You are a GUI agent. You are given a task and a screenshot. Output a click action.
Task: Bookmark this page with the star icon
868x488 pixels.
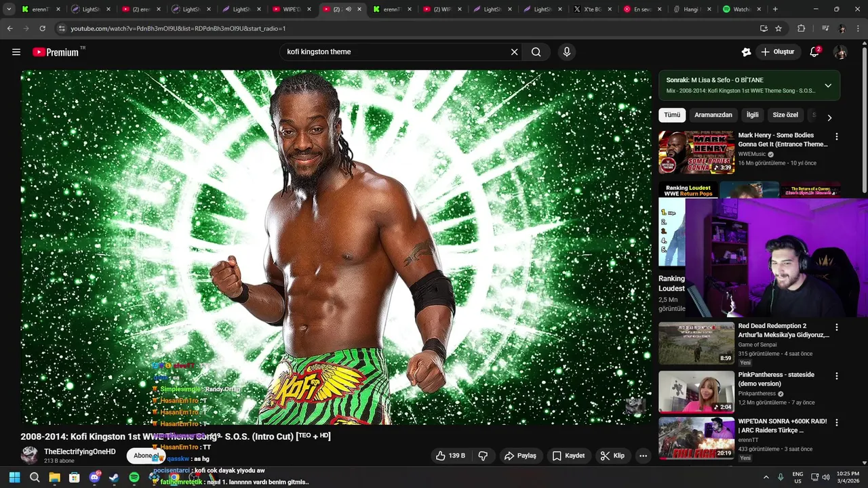click(x=778, y=28)
